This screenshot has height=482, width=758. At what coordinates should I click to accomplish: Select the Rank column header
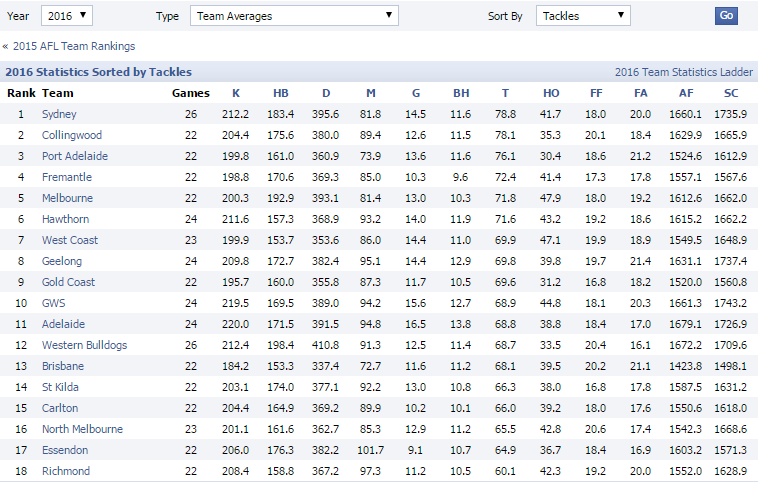(21, 93)
